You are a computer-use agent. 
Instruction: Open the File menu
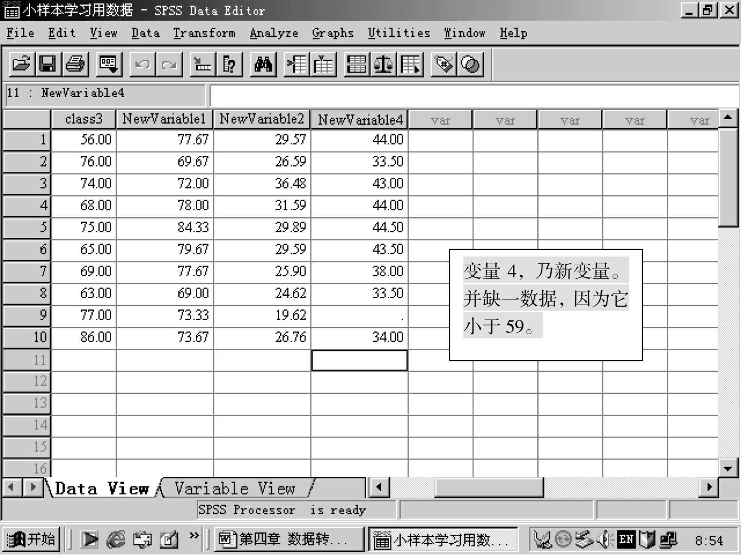tap(20, 33)
